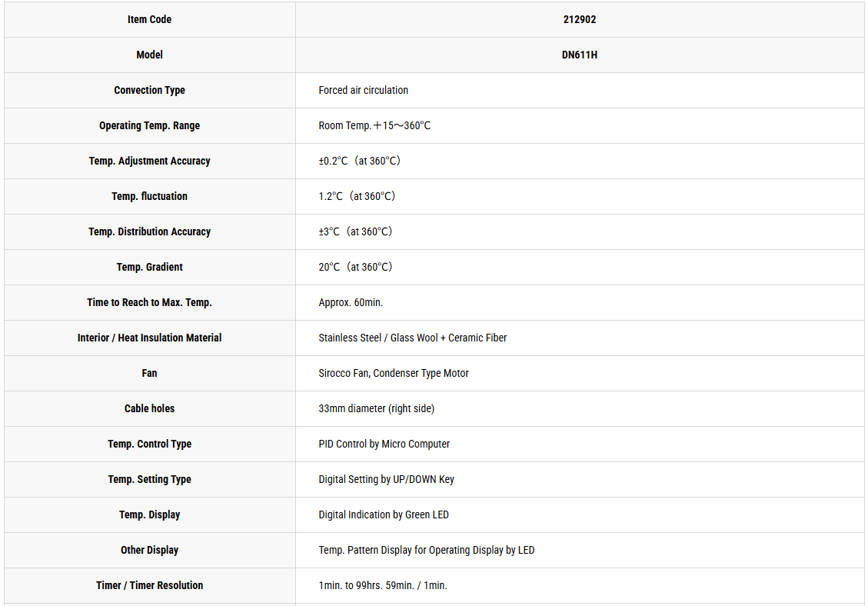The image size is (868, 606).
Task: Select the 'Item Code' label cell
Action: pyautogui.click(x=149, y=19)
